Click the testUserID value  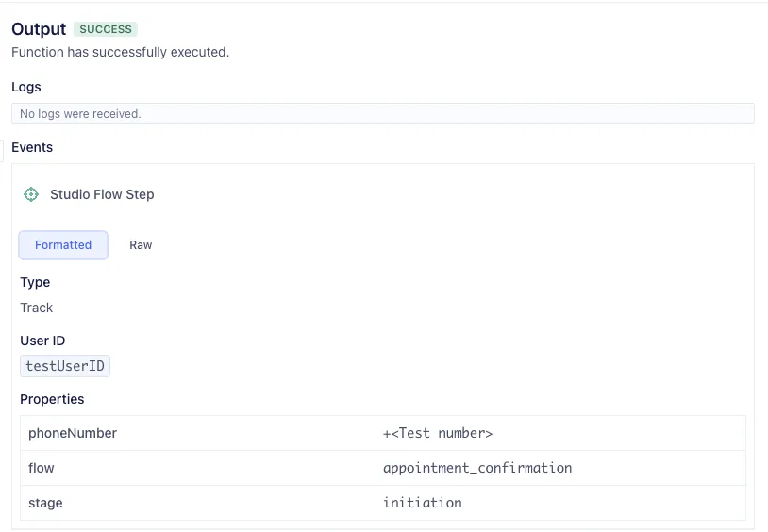coord(65,366)
